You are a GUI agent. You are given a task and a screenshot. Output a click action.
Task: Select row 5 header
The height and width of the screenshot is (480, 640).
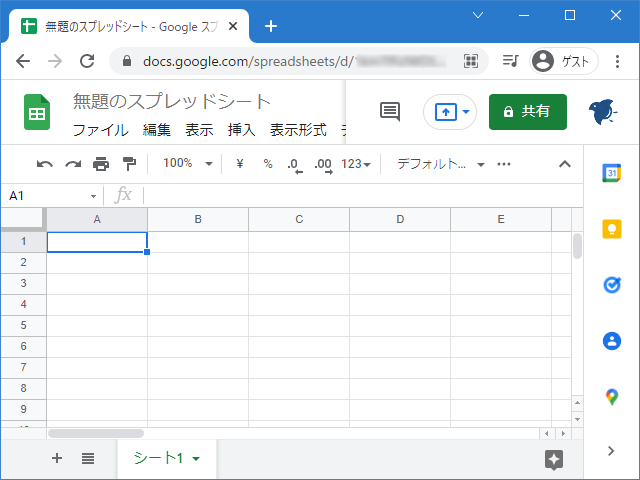point(23,325)
